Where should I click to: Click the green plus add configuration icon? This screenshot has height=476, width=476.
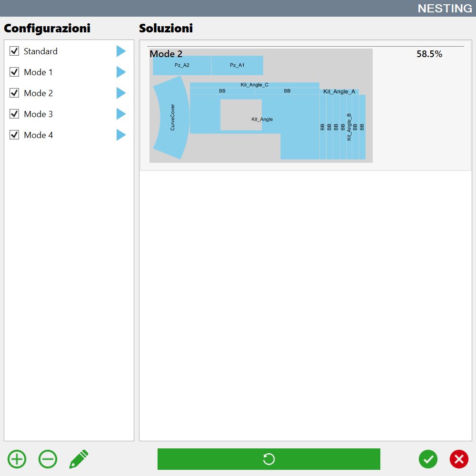(x=17, y=459)
